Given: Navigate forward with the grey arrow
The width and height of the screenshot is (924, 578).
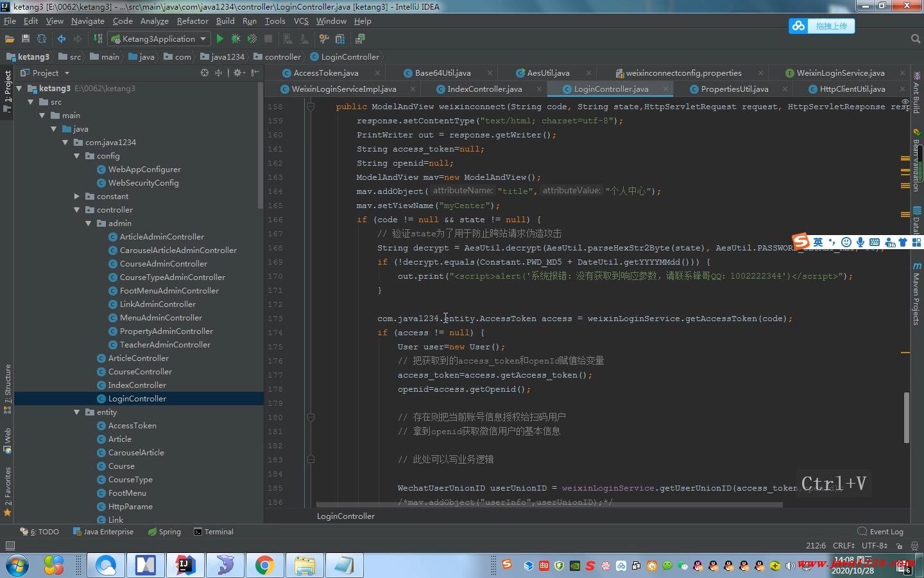Looking at the screenshot, I should [78, 39].
